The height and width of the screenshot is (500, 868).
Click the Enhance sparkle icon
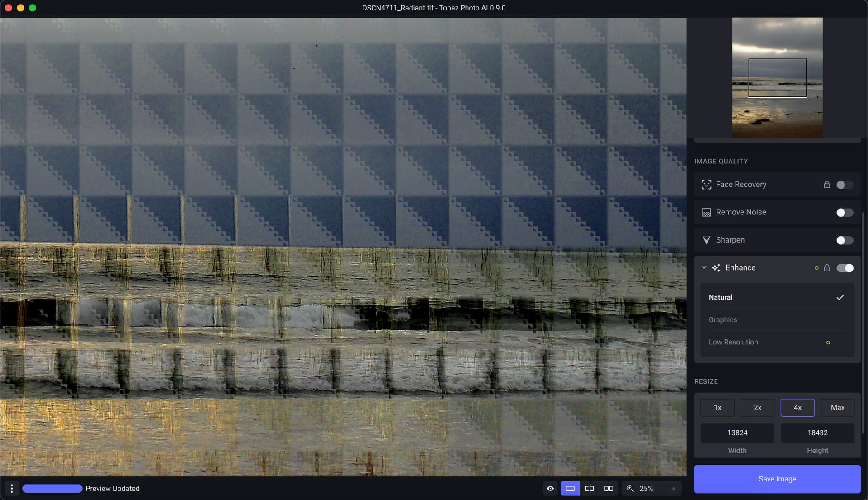[717, 267]
